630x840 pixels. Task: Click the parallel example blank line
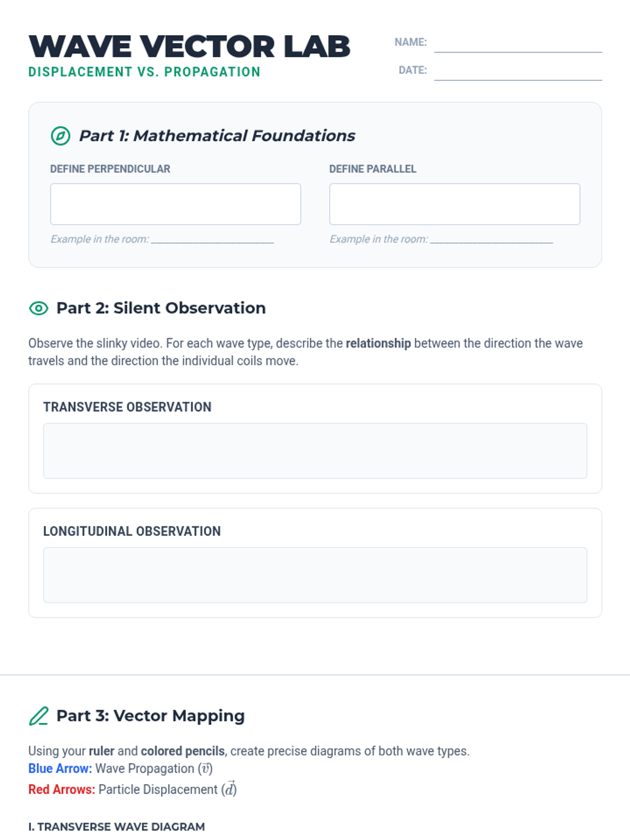point(491,239)
